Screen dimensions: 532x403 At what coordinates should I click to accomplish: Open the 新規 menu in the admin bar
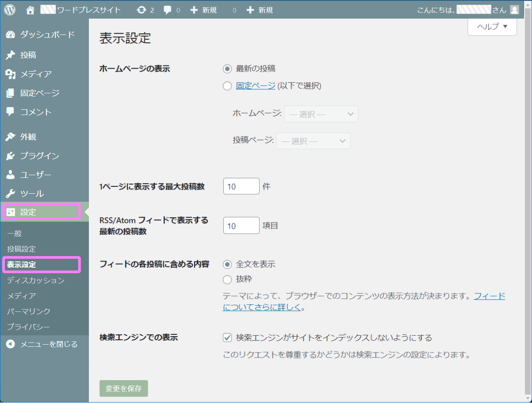[x=203, y=9]
